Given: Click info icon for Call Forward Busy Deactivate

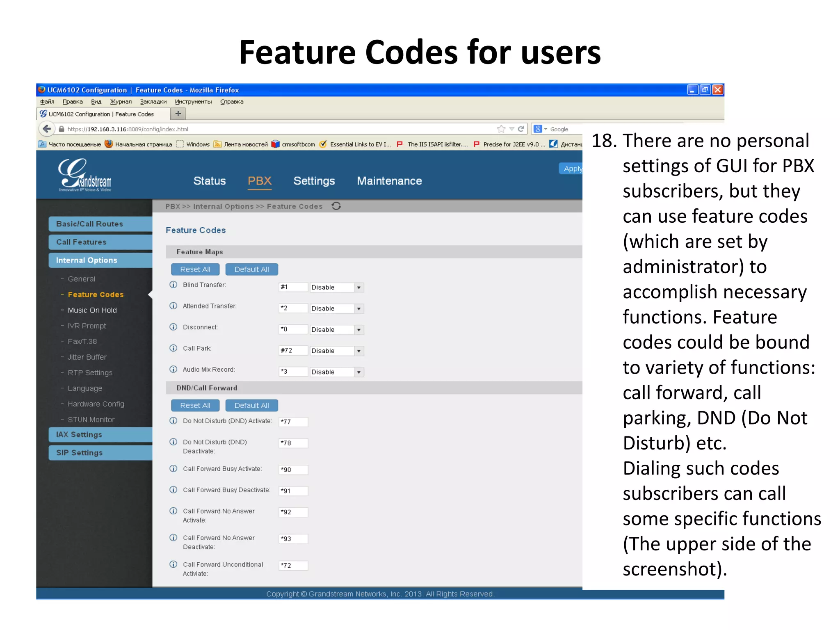Looking at the screenshot, I should (x=173, y=490).
